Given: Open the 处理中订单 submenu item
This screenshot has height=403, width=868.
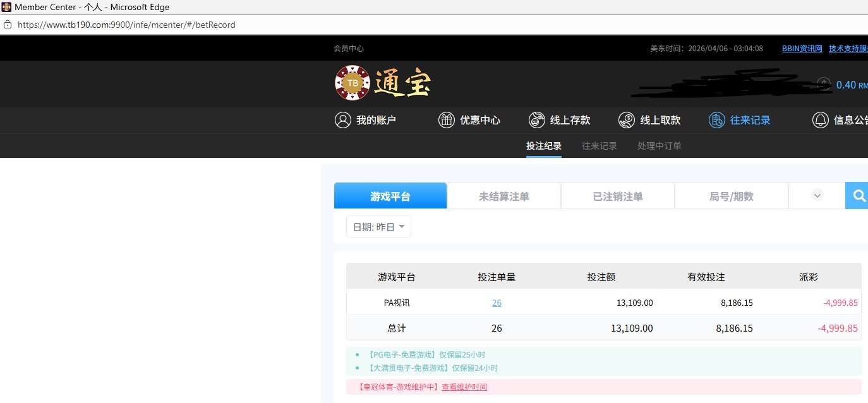Looking at the screenshot, I should [659, 146].
